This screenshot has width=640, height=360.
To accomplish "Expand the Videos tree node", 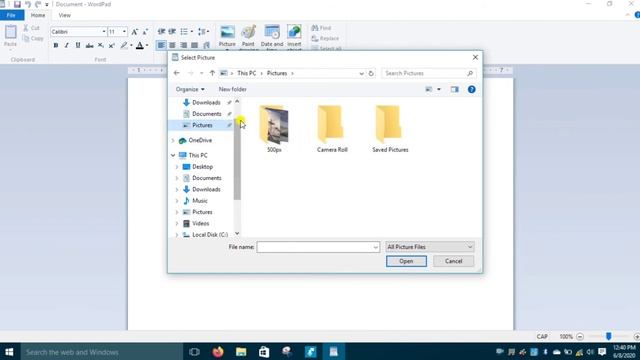I will [x=177, y=224].
